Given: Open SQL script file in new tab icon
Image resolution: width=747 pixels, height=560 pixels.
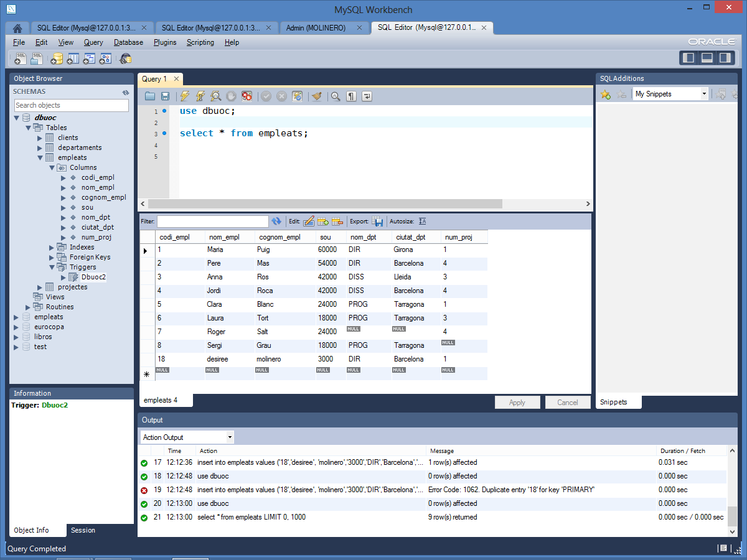Looking at the screenshot, I should click(37, 58).
